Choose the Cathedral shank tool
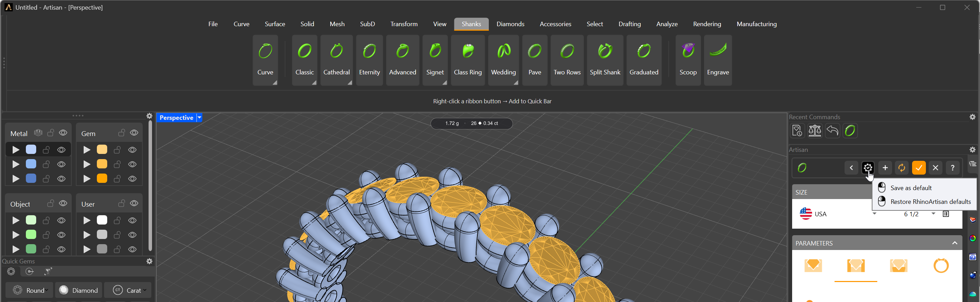Image resolution: width=980 pixels, height=302 pixels. pyautogui.click(x=336, y=60)
